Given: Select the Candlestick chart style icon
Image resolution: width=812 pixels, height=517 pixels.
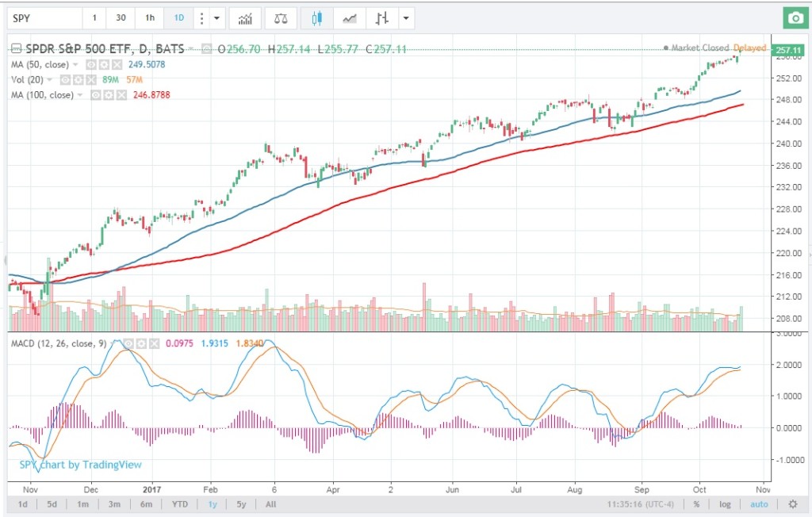Looking at the screenshot, I should tap(318, 17).
